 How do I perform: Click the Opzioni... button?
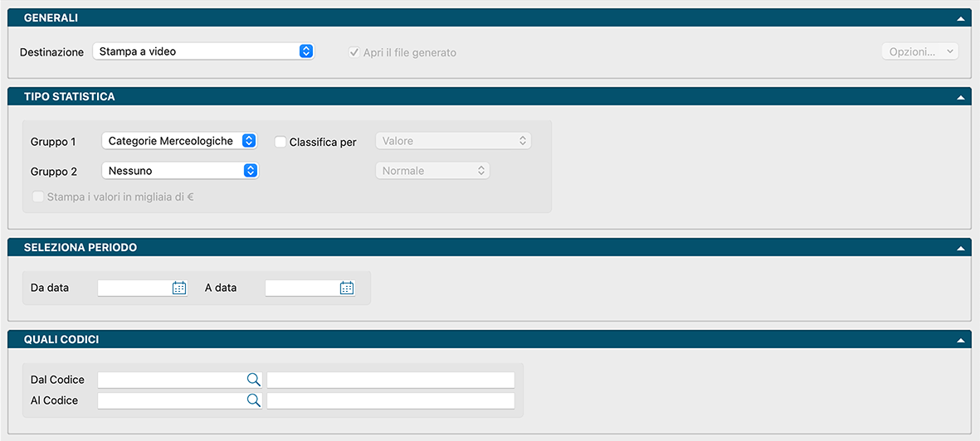point(919,51)
